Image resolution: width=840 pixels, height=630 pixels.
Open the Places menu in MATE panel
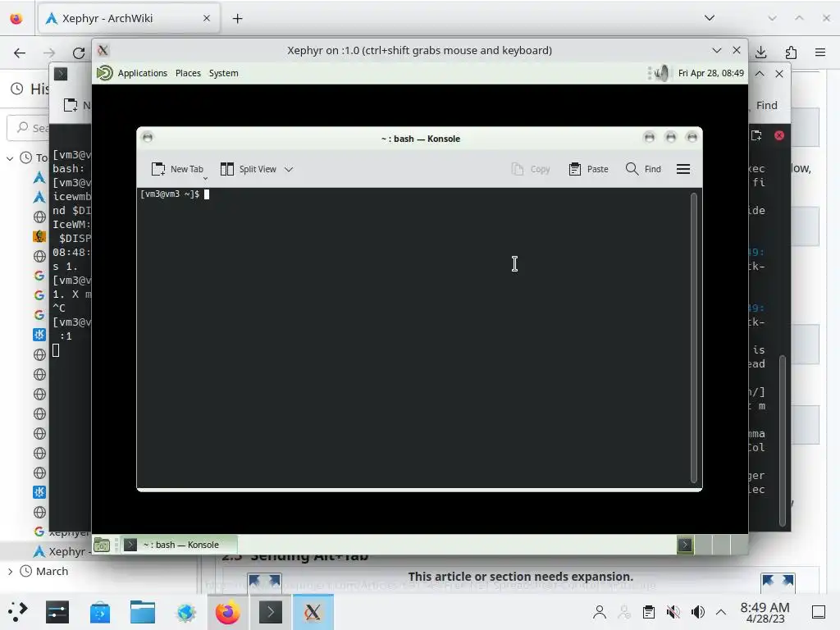(188, 73)
